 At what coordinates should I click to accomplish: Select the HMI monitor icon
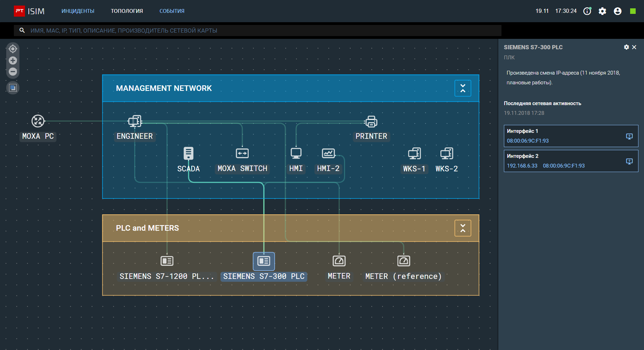point(296,153)
